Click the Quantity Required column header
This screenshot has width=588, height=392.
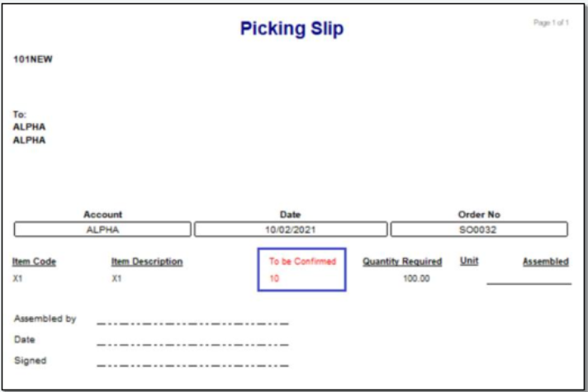[x=402, y=262]
